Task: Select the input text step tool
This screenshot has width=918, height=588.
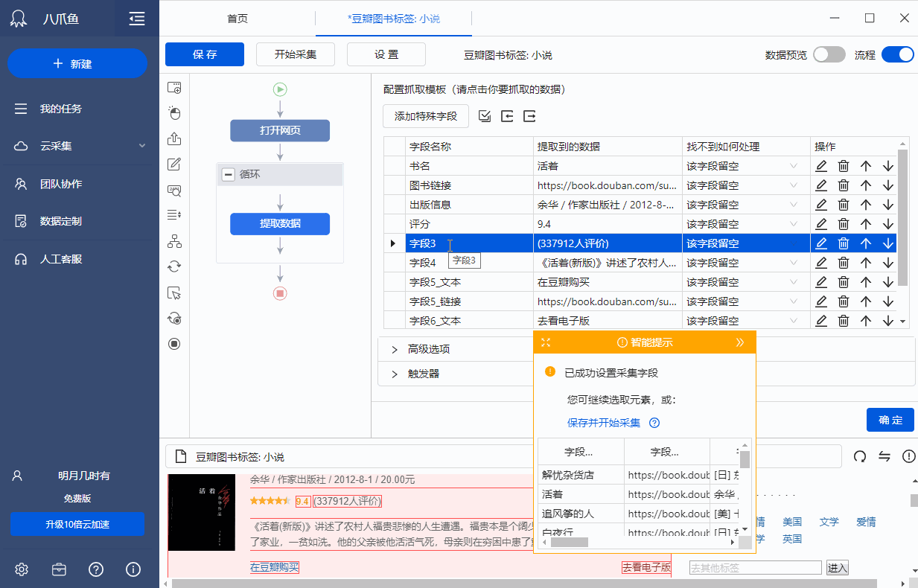Action: tap(174, 164)
